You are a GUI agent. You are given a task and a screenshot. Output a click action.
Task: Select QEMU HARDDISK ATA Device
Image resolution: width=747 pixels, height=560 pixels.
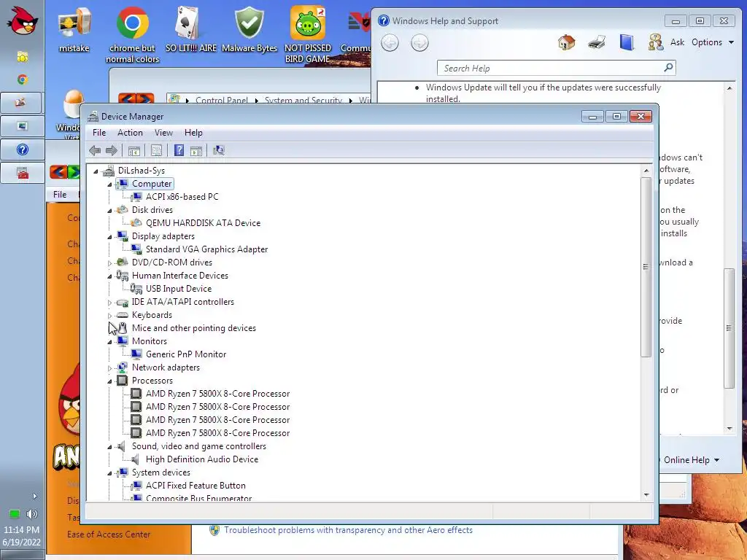tap(203, 223)
